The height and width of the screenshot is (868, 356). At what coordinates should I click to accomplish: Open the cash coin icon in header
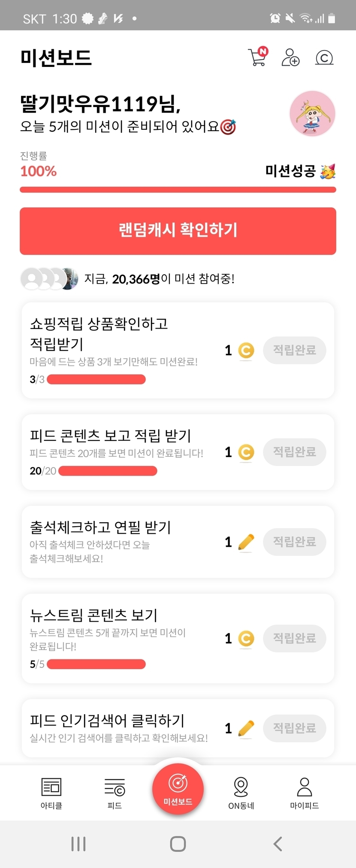(324, 57)
